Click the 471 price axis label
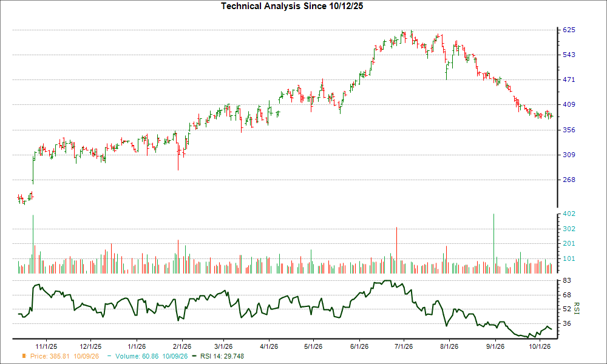This screenshot has width=607, height=364. click(x=569, y=79)
